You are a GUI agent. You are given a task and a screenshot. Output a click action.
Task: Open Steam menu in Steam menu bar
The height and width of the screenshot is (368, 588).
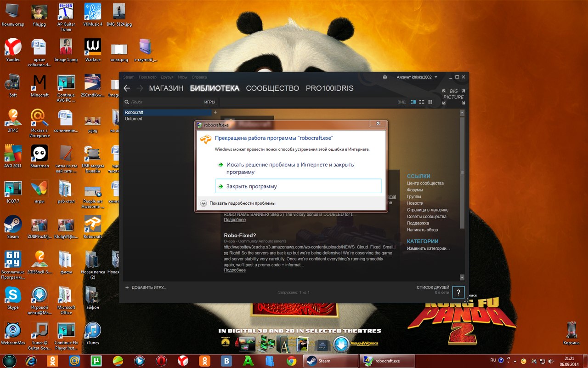click(129, 77)
